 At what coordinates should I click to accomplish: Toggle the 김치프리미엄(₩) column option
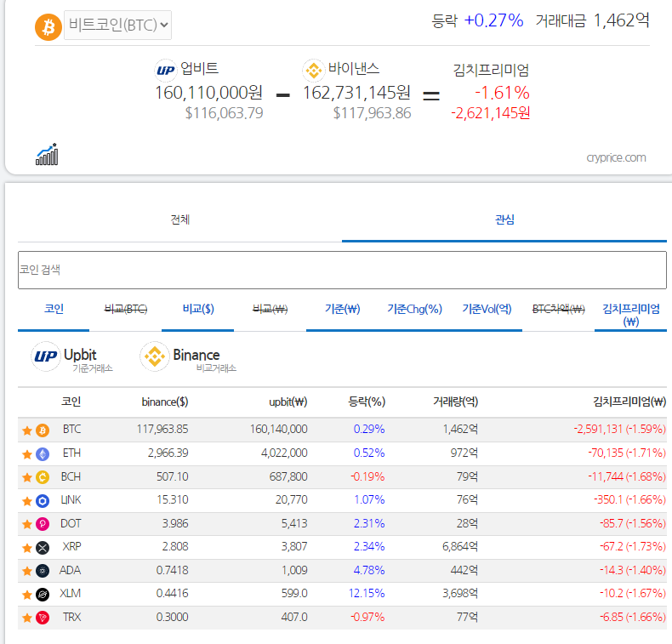click(x=631, y=315)
